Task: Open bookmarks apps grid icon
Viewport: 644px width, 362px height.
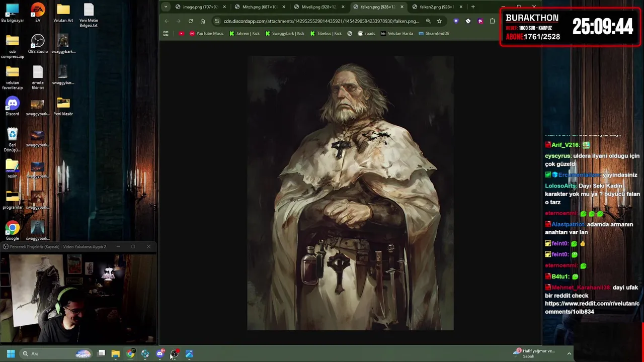Action: pyautogui.click(x=166, y=33)
